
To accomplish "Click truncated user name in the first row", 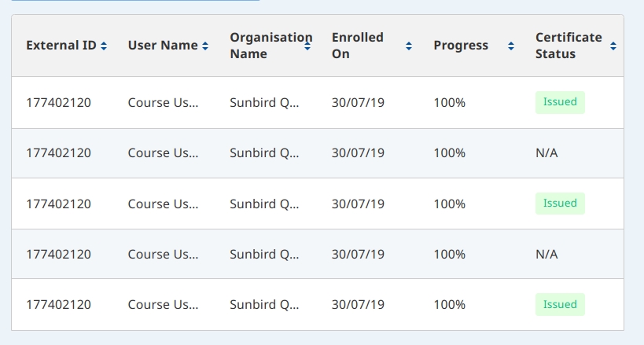I will (x=163, y=102).
